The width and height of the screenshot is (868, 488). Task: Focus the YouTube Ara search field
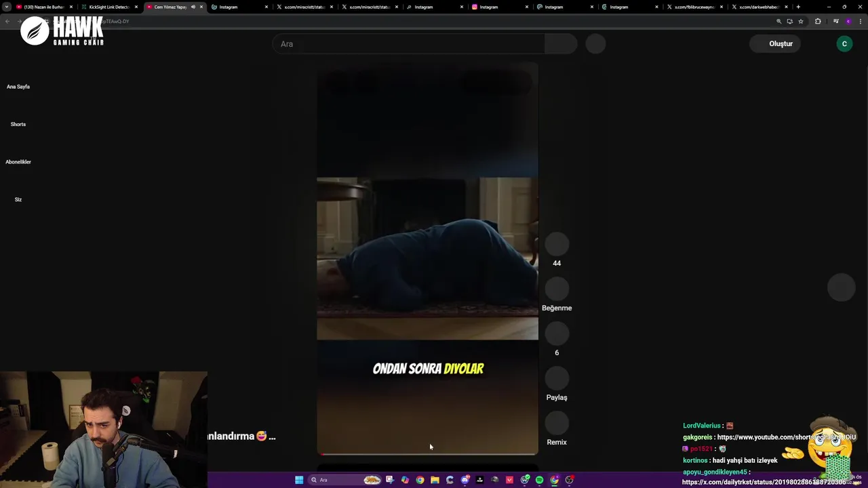pos(408,44)
